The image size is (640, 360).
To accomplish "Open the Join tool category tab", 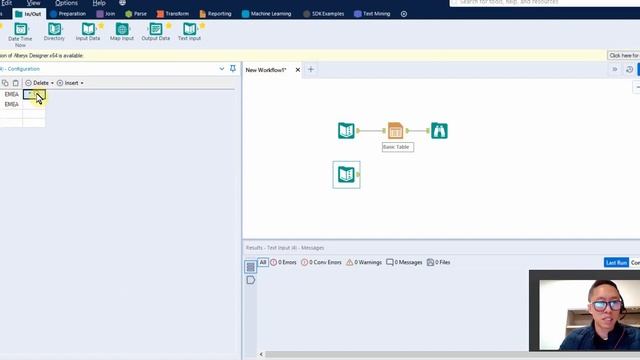I will (106, 14).
